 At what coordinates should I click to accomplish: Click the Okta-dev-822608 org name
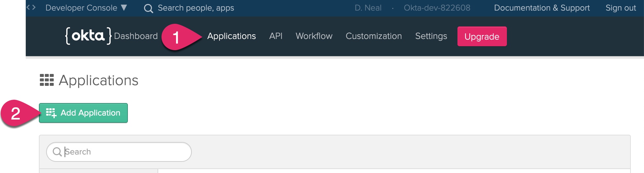(x=437, y=8)
